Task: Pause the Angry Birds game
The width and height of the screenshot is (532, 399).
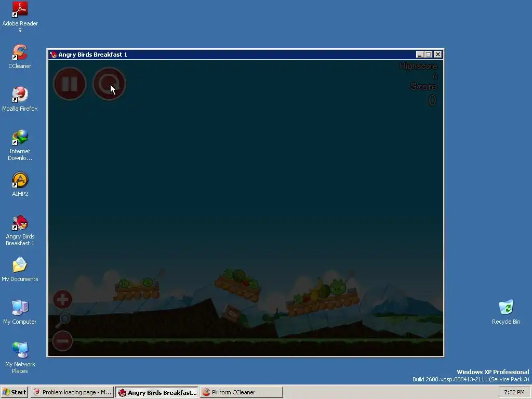Action: pyautogui.click(x=70, y=84)
